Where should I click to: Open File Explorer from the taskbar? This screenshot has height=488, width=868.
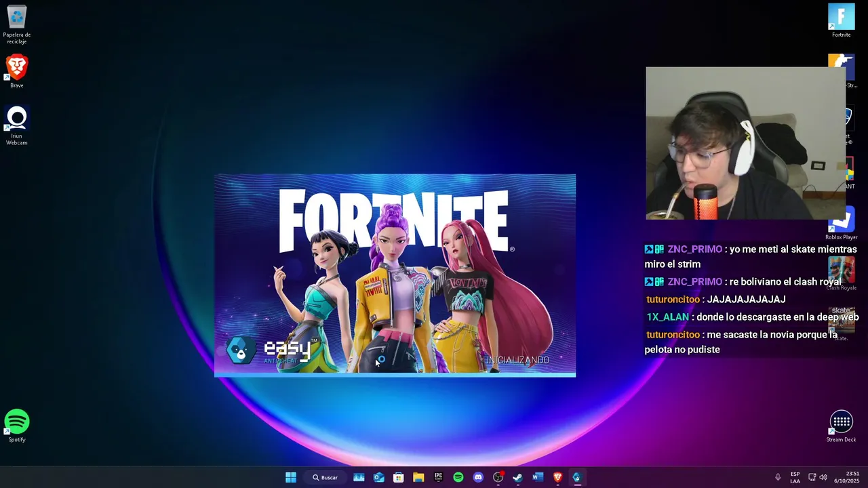(418, 477)
